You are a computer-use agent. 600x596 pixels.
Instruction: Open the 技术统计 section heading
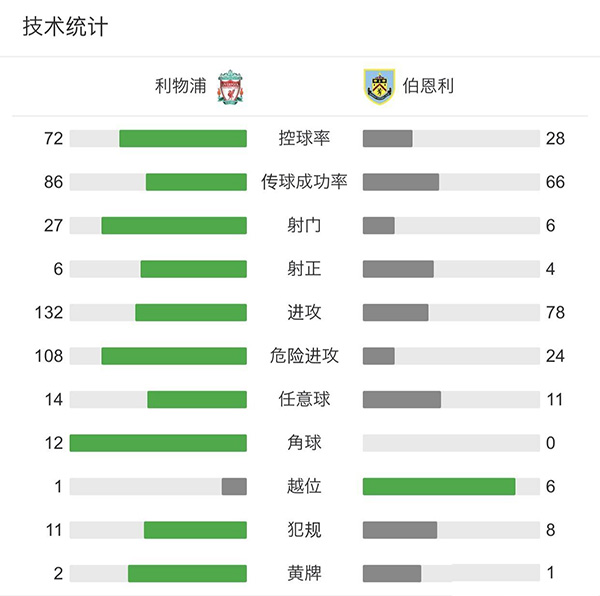point(66,27)
